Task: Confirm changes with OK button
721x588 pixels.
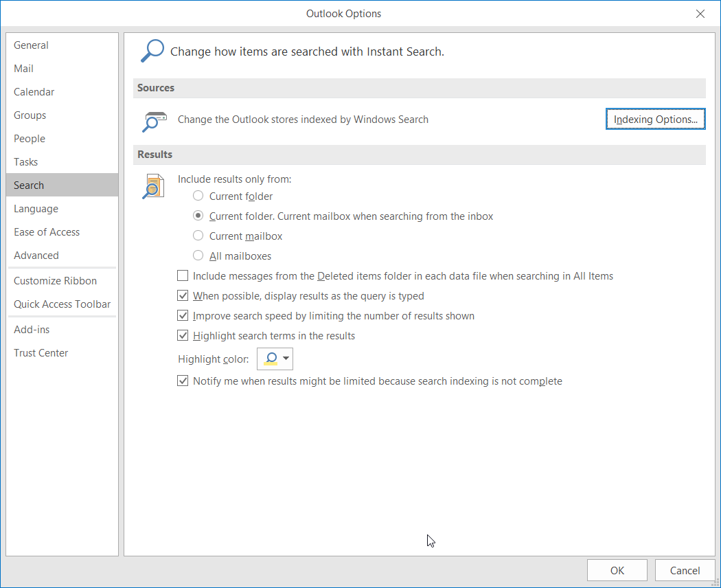Action: click(x=617, y=571)
